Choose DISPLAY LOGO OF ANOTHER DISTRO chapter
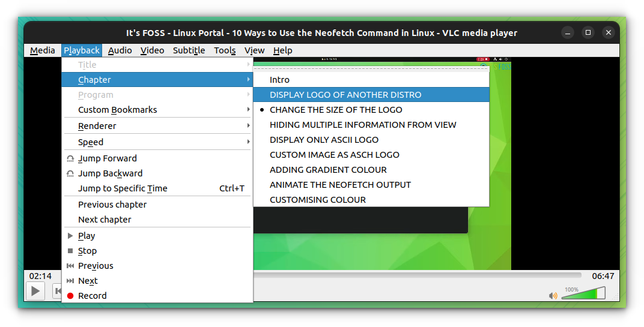 click(x=345, y=95)
